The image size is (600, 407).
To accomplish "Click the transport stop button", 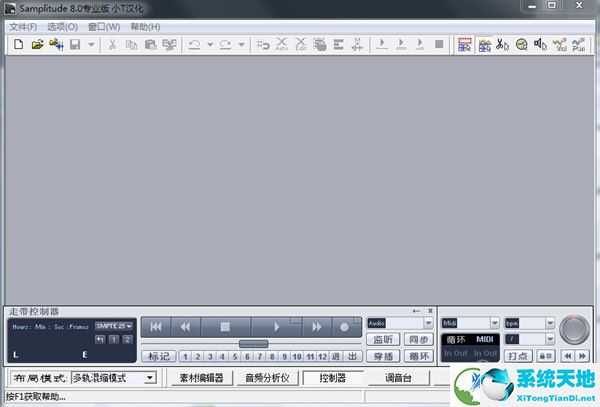I will [225, 327].
